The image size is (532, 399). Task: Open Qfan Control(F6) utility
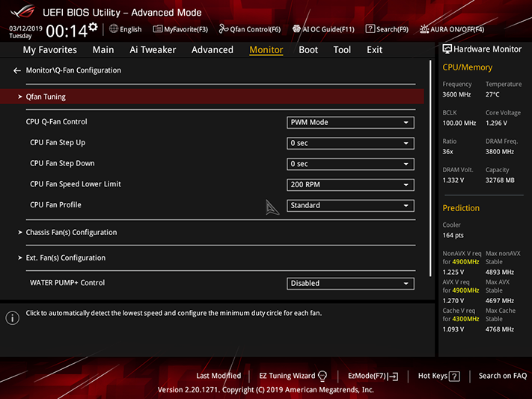point(250,29)
